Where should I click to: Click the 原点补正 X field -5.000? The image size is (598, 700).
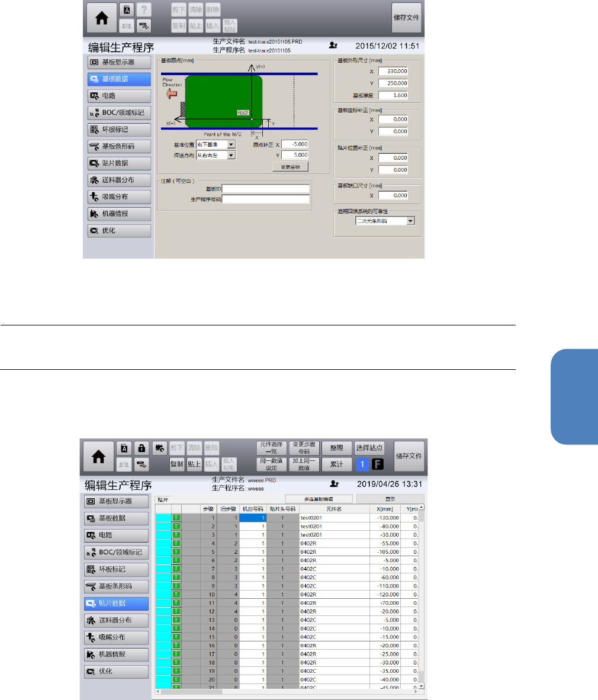click(295, 144)
